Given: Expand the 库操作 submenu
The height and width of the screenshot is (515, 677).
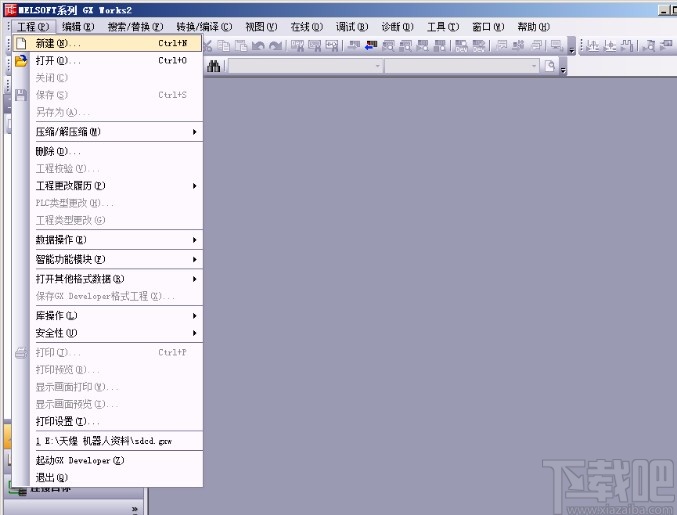Looking at the screenshot, I should pos(116,316).
